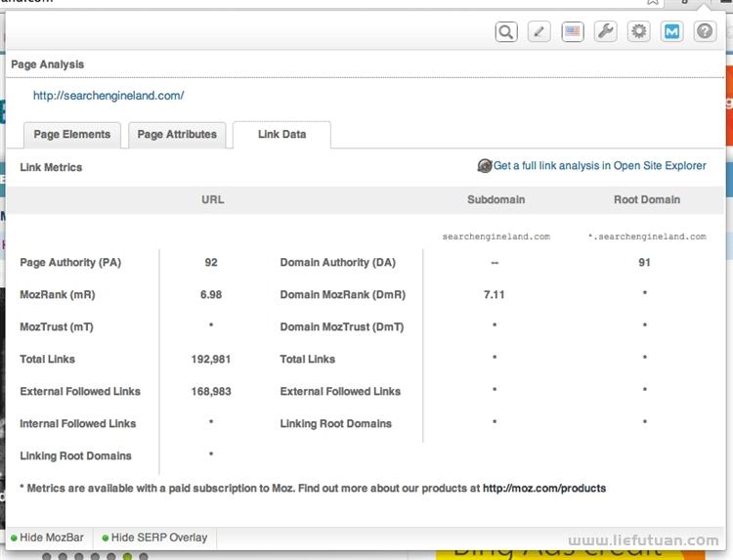Click the Page Authority (PA) label
The height and width of the screenshot is (560, 733).
[70, 263]
